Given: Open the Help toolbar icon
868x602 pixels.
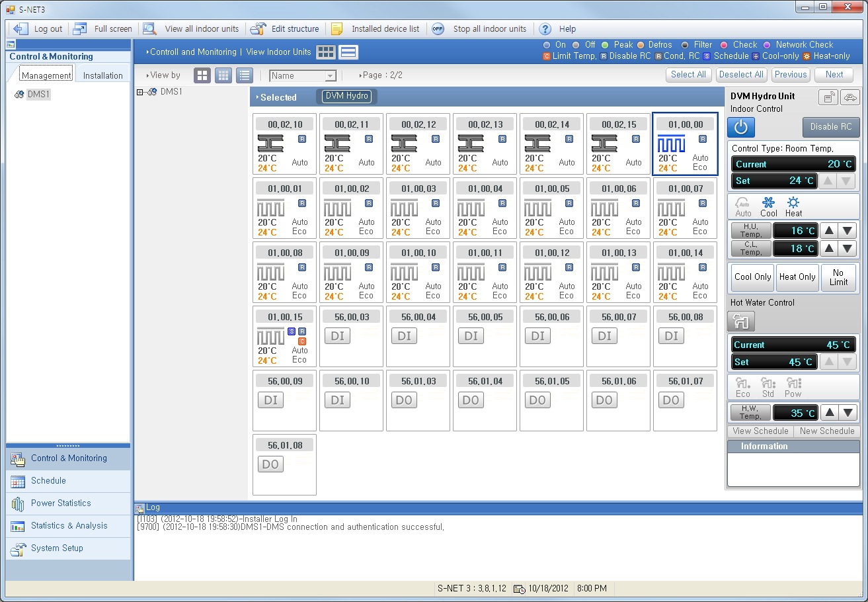Looking at the screenshot, I should pyautogui.click(x=545, y=29).
